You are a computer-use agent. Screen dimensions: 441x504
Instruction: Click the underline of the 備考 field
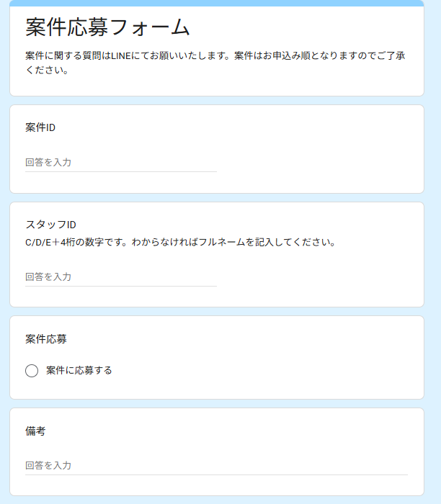point(216,475)
